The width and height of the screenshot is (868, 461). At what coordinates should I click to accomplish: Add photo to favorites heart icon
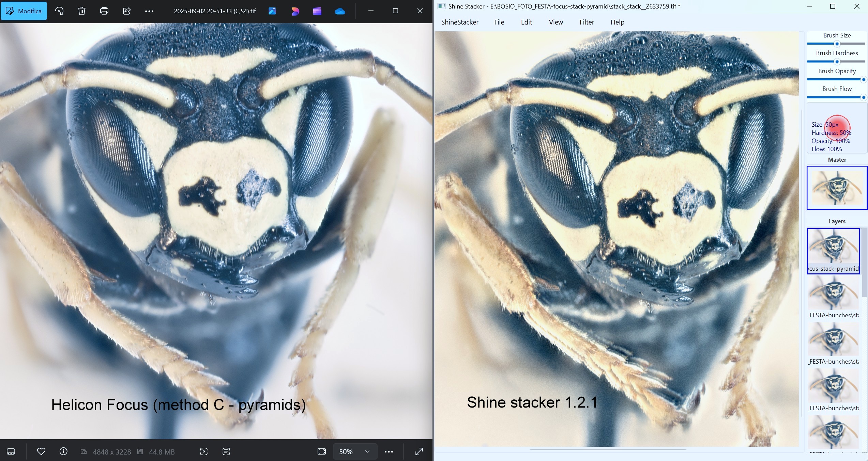click(x=41, y=451)
